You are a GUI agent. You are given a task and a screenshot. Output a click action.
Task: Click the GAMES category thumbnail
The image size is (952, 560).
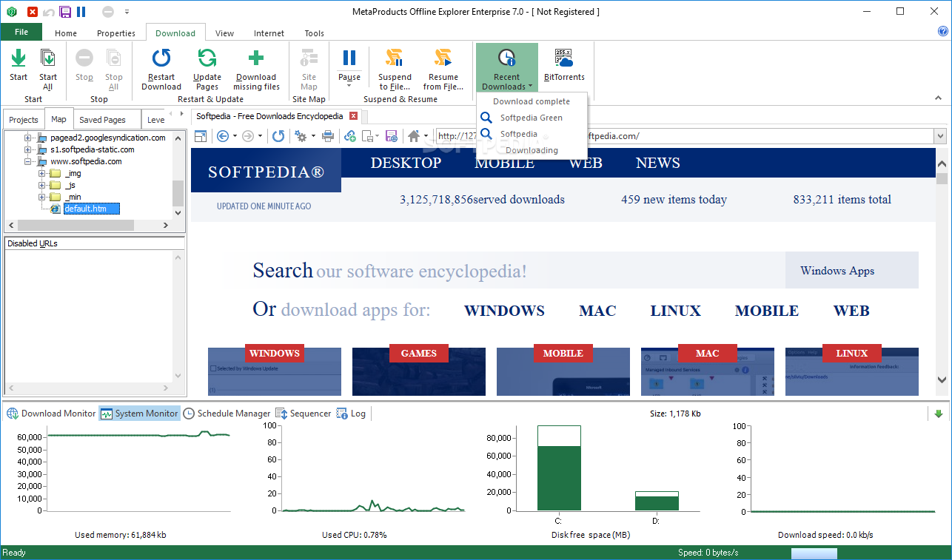(x=419, y=371)
